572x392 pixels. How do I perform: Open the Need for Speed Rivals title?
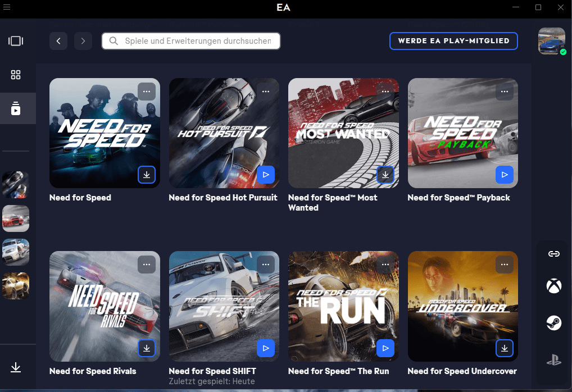[x=93, y=371]
